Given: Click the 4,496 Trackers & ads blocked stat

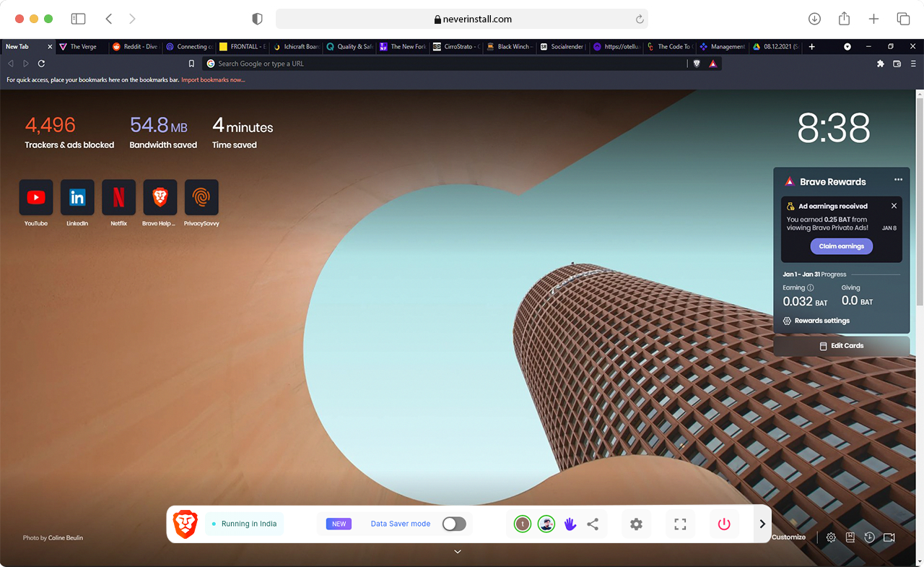Looking at the screenshot, I should (69, 133).
